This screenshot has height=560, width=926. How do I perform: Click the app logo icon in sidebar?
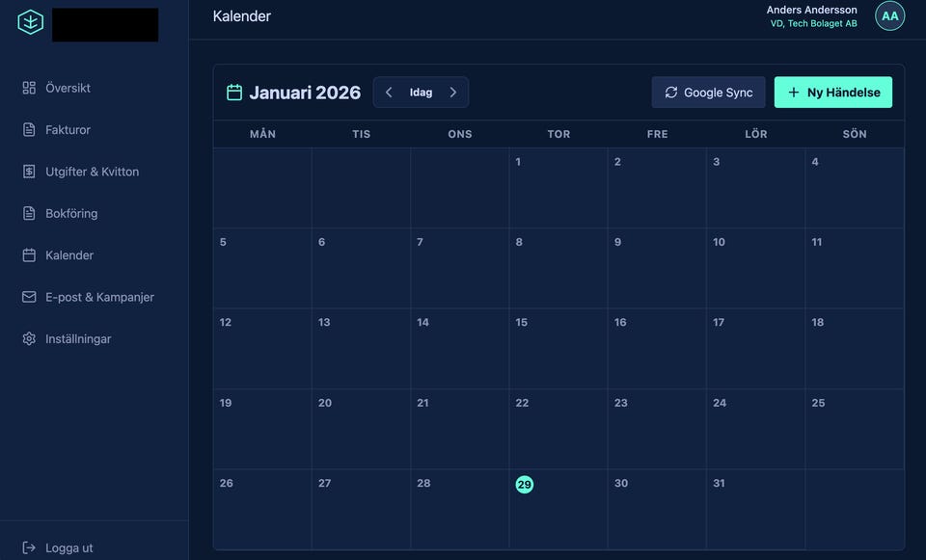pyautogui.click(x=31, y=22)
